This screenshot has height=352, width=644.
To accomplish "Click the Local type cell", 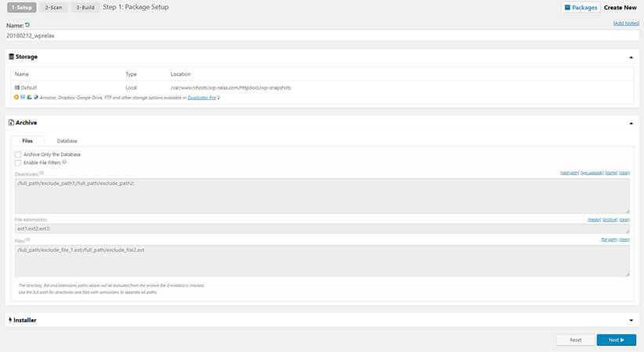I will click(x=131, y=88).
